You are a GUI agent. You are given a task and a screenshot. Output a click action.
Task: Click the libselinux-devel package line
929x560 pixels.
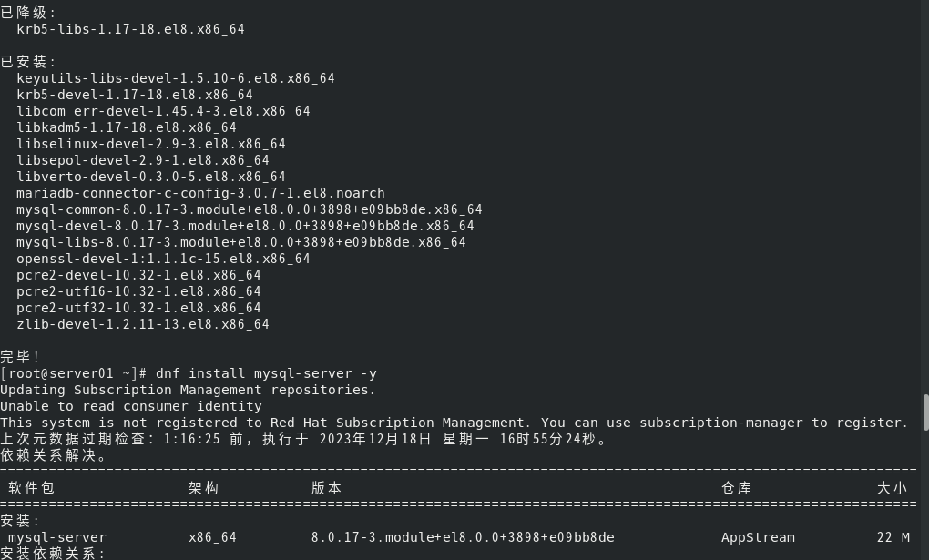pos(151,144)
